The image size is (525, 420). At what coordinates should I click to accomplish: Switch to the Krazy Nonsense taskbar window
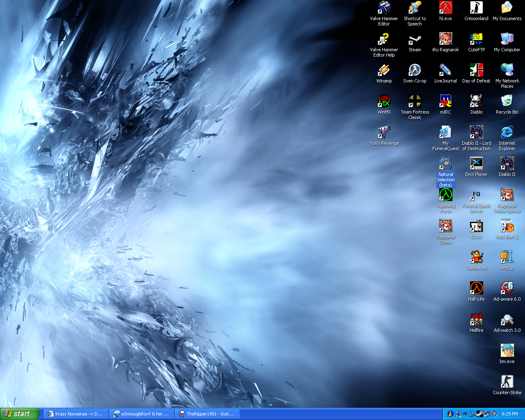point(75,414)
